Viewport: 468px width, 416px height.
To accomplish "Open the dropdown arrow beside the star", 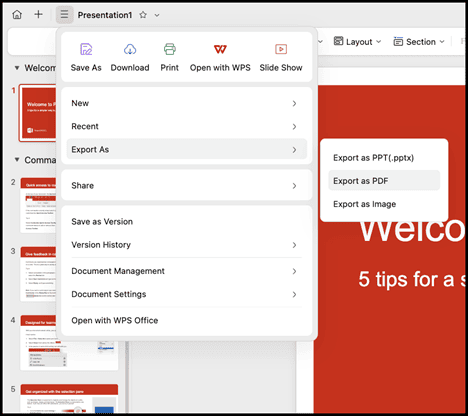I will click(157, 15).
